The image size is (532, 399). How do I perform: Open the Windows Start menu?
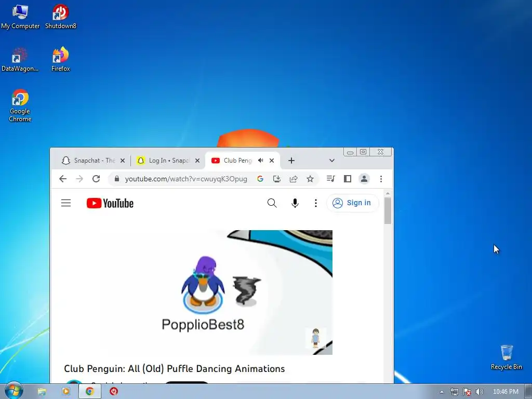tap(14, 391)
